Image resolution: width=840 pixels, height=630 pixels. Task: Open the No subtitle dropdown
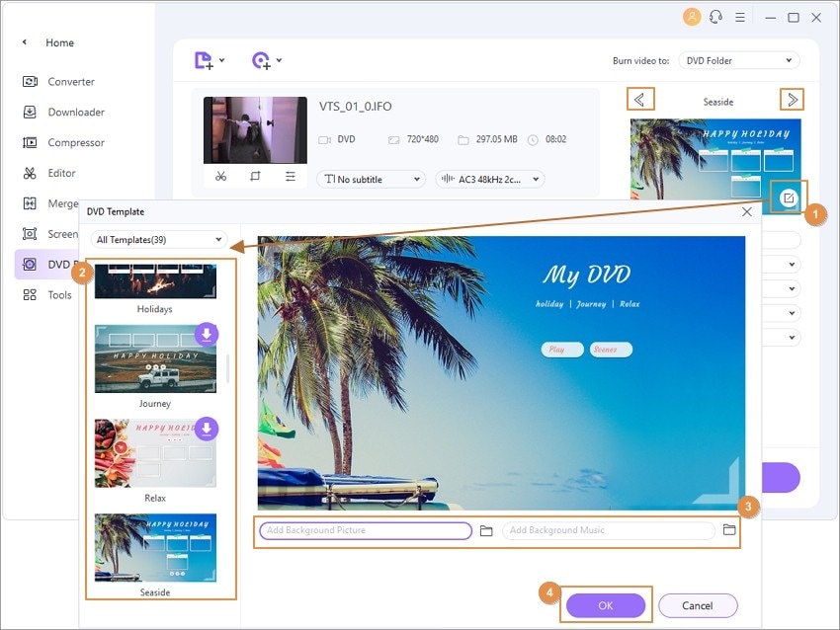pyautogui.click(x=371, y=180)
